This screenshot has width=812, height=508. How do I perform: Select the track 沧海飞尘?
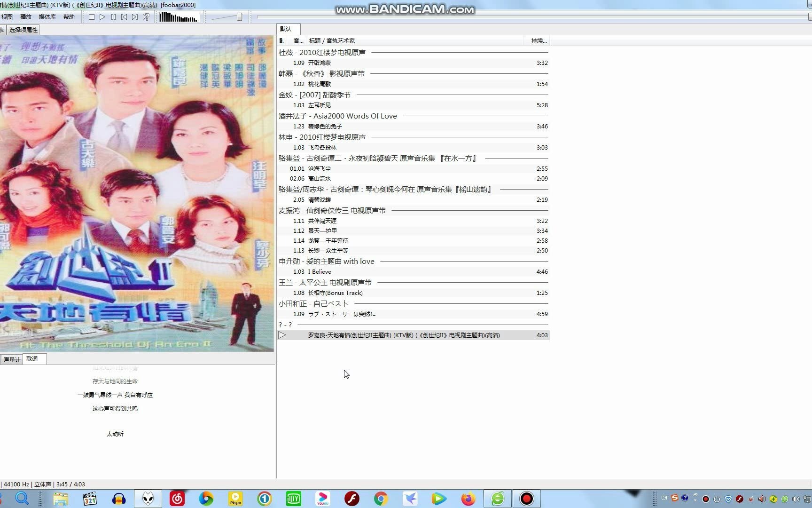coord(413,169)
